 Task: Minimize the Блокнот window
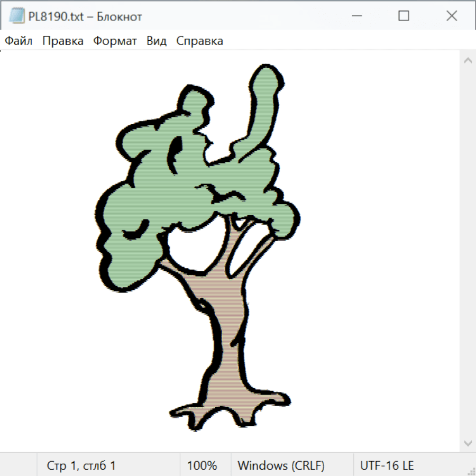click(355, 16)
